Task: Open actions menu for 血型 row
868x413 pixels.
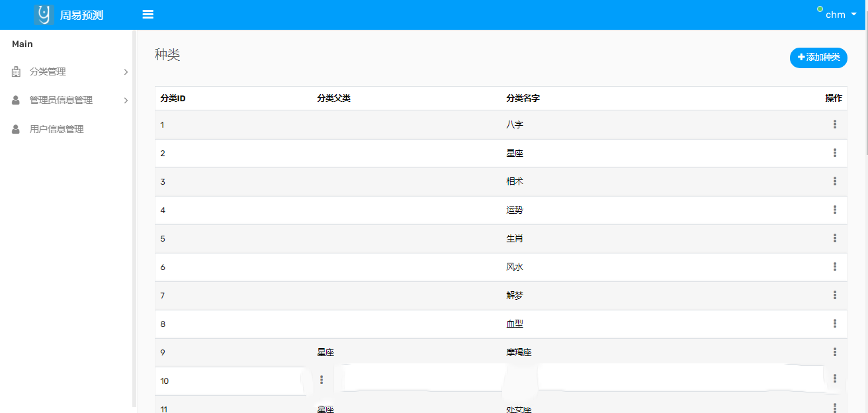Action: pos(834,324)
